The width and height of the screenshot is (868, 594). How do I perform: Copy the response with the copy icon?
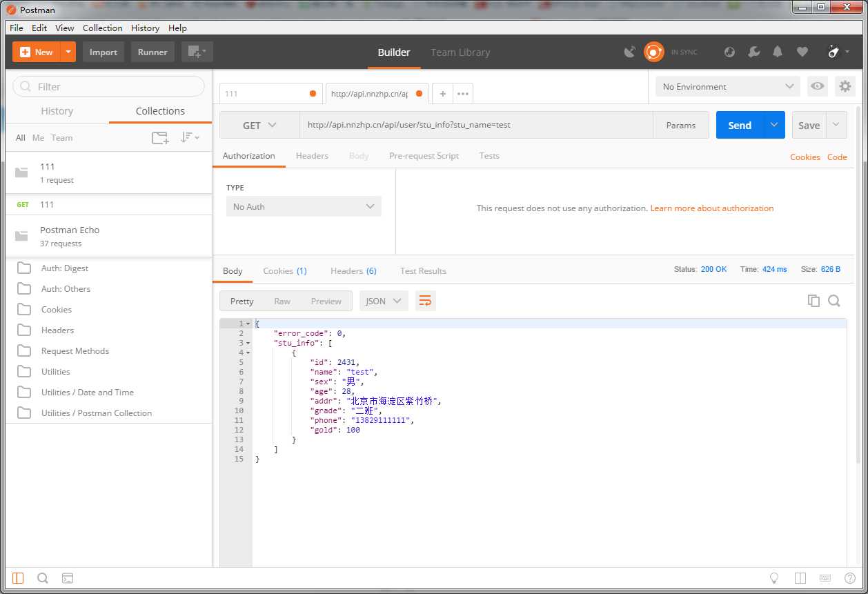point(813,301)
